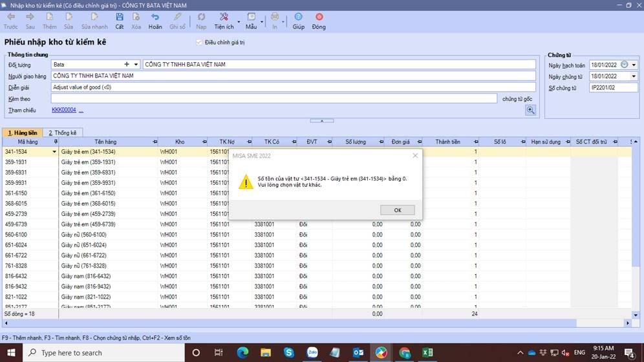Pin the Kho column
The width and height of the screenshot is (644, 362).
pos(204,142)
